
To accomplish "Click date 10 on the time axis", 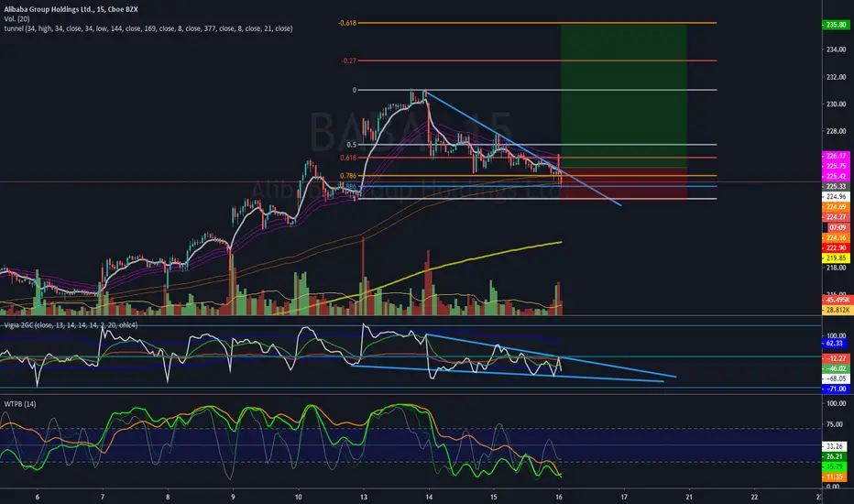I will pyautogui.click(x=298, y=497).
